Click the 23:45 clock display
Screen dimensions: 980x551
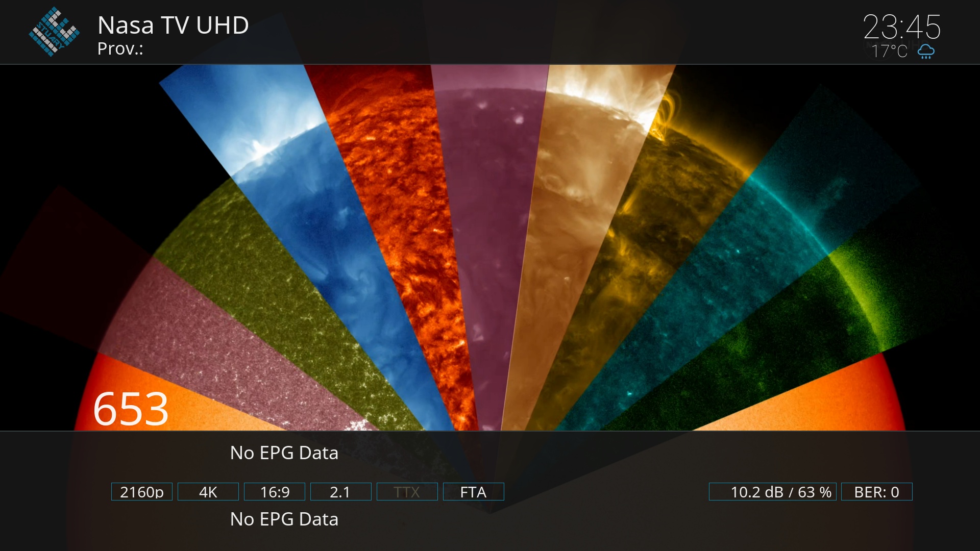901,27
